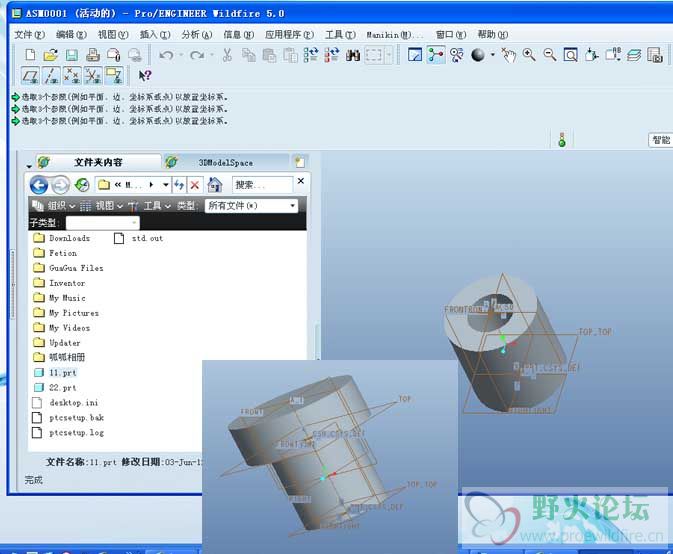Select the 11.prt file
This screenshot has height=554, width=673.
click(x=55, y=372)
